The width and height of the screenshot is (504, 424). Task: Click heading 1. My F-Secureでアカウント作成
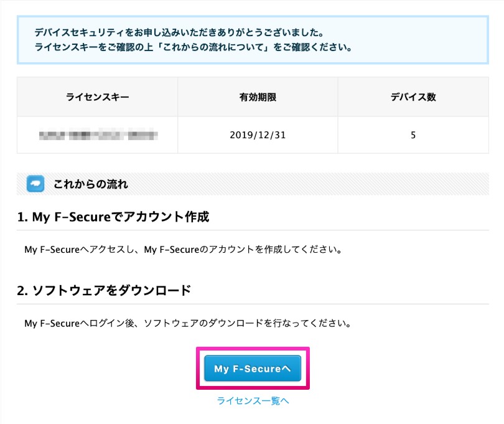tap(113, 217)
